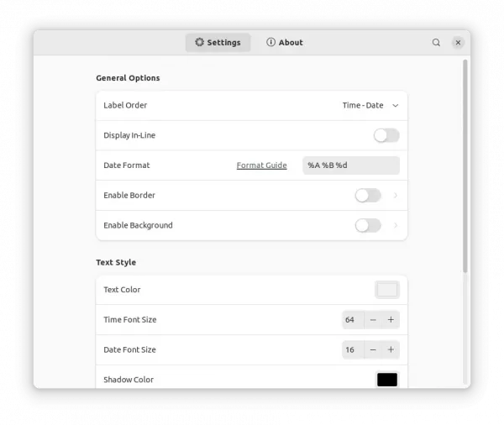Open the Format Guide link
The height and width of the screenshot is (425, 504).
click(261, 165)
